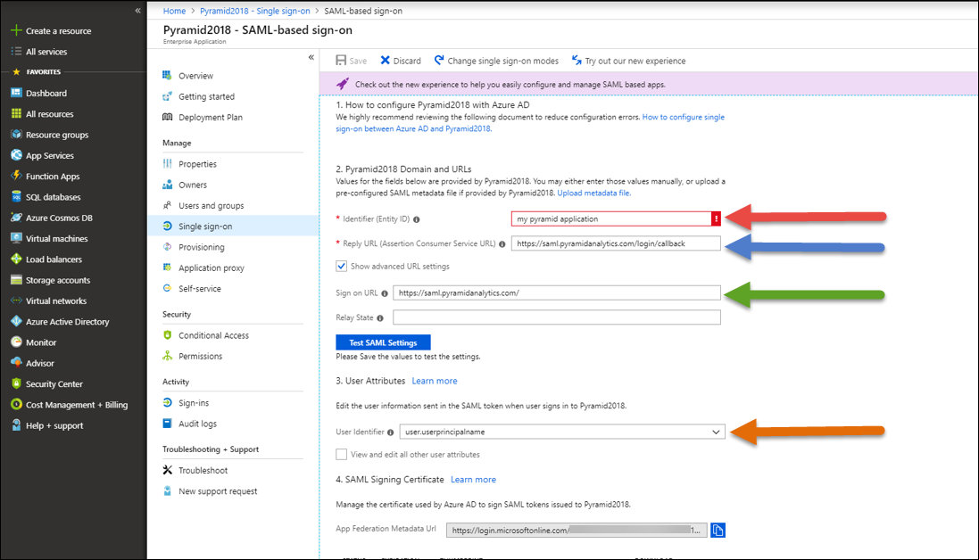Uncheck Show advanced URL settings
This screenshot has height=560, width=979.
tap(342, 267)
